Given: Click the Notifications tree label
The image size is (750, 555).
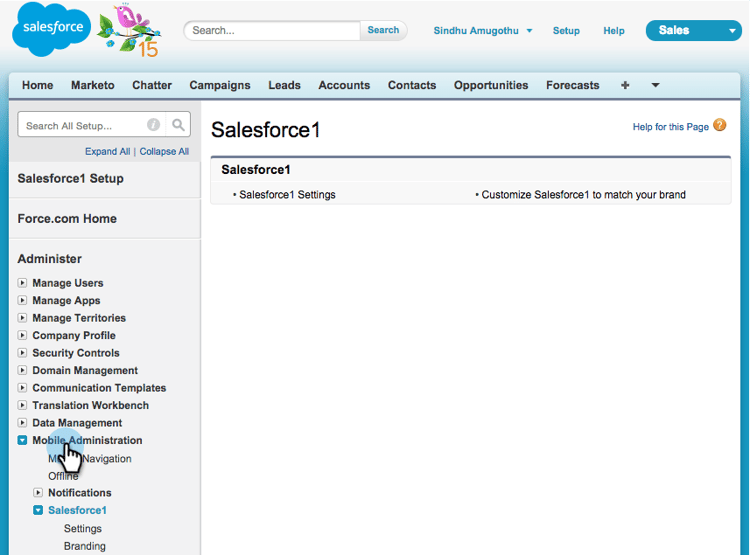Looking at the screenshot, I should pos(79,492).
